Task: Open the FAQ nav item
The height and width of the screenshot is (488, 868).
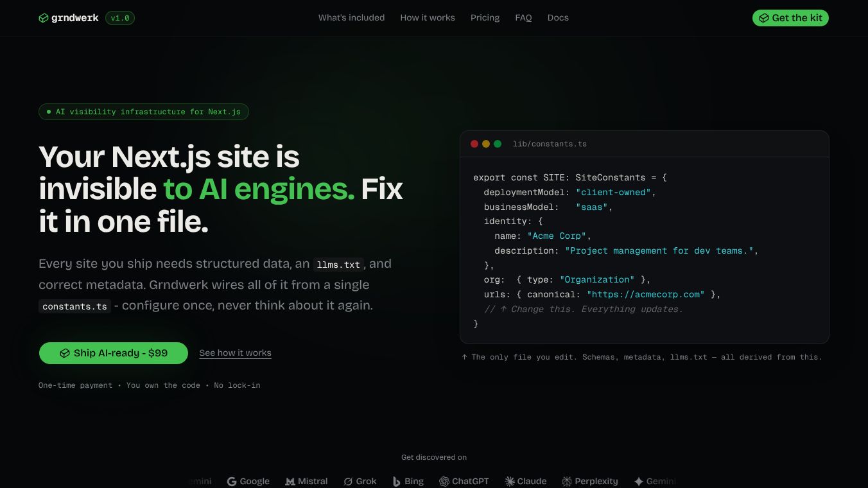Action: pos(523,18)
